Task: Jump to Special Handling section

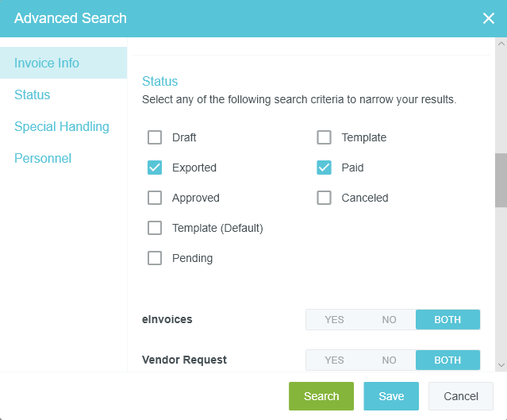Action: (62, 126)
